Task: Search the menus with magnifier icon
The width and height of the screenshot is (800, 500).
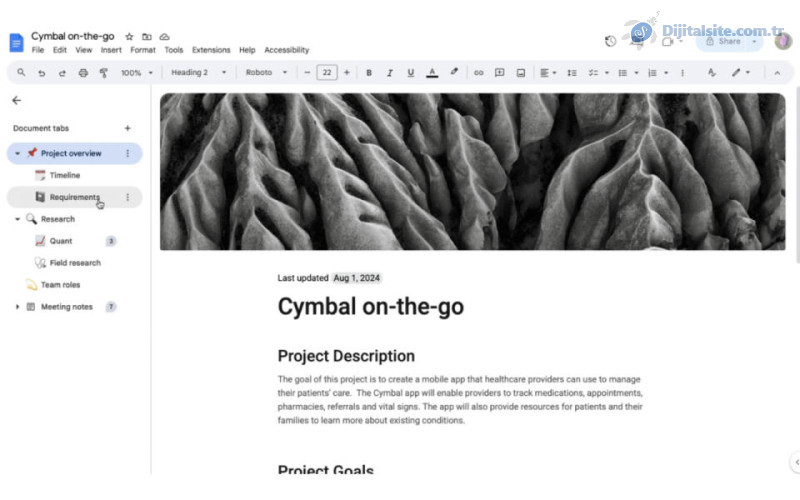Action: pos(21,72)
